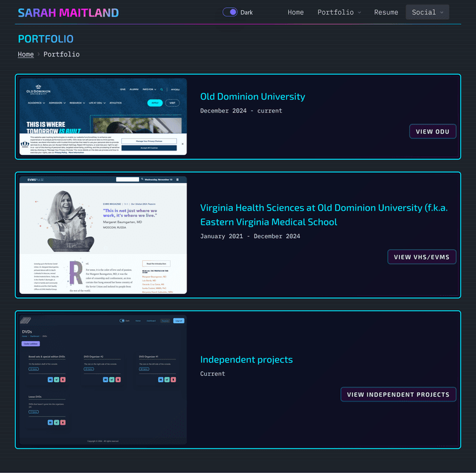Toggle the Dark mode switch
The image size is (476, 473).
(x=230, y=12)
